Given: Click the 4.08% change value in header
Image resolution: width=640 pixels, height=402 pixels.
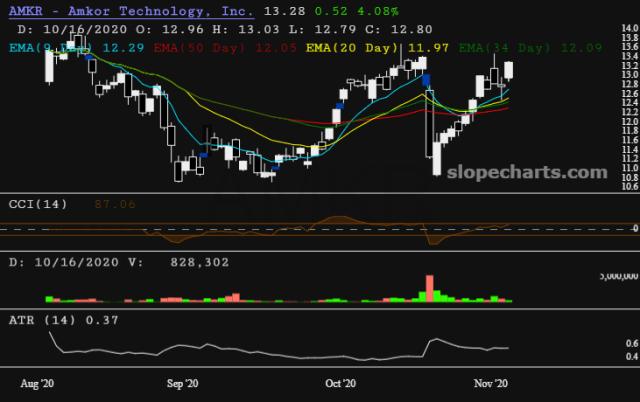Looking at the screenshot, I should [378, 11].
